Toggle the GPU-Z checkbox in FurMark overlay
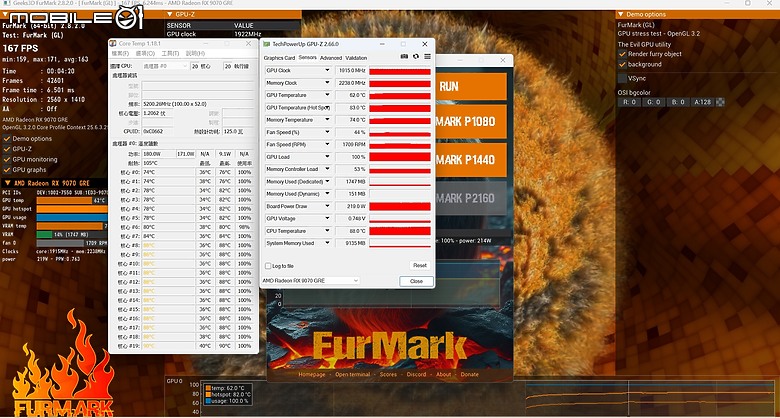The width and height of the screenshot is (780, 418). pyautogui.click(x=7, y=149)
